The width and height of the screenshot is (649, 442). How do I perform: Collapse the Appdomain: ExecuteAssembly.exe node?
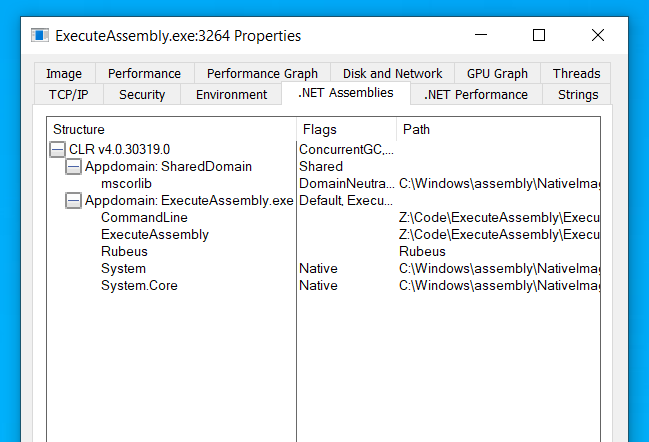click(73, 200)
